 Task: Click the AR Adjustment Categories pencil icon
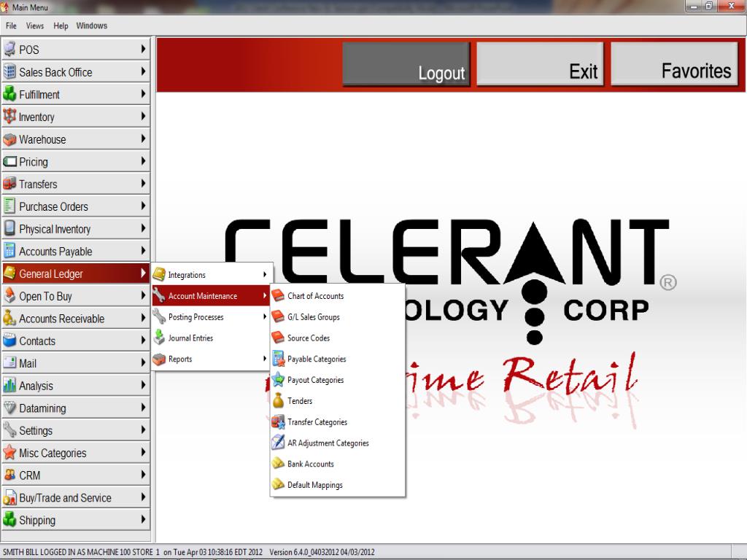pos(278,443)
